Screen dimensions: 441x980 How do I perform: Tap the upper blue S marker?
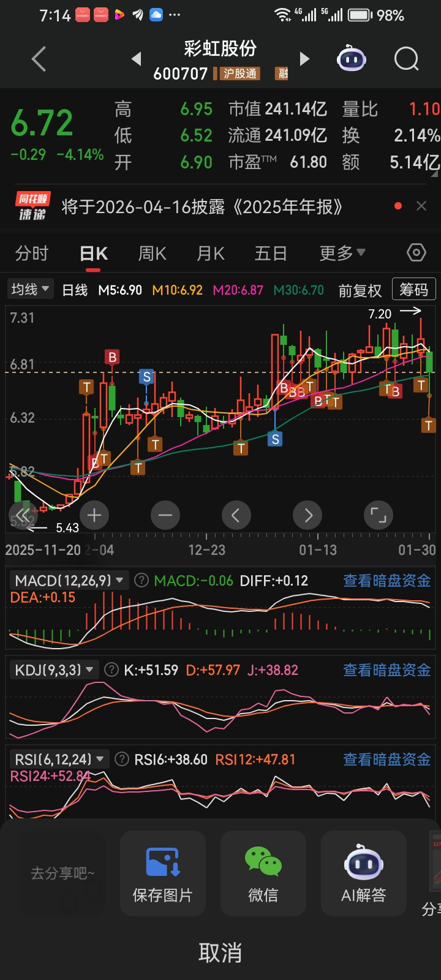(x=146, y=377)
